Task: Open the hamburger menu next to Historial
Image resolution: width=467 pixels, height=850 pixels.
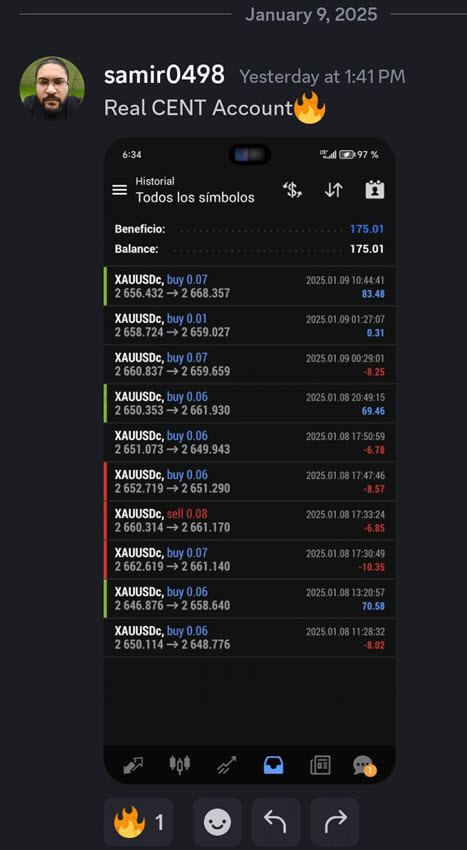Action: point(119,190)
